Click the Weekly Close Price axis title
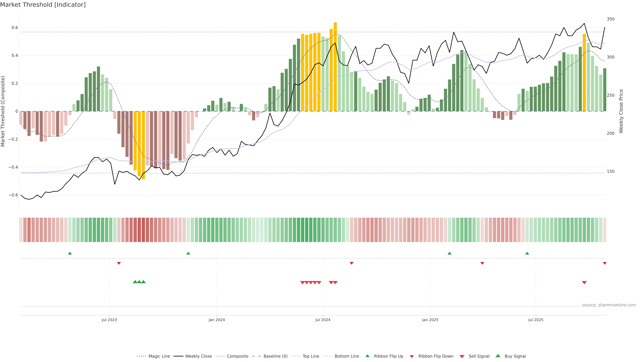The height and width of the screenshot is (362, 644). (x=621, y=111)
